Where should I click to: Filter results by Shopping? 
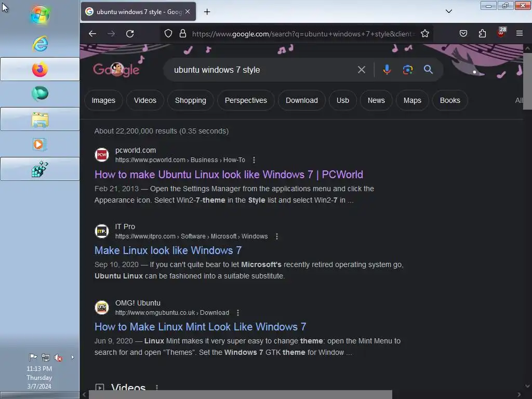point(191,100)
